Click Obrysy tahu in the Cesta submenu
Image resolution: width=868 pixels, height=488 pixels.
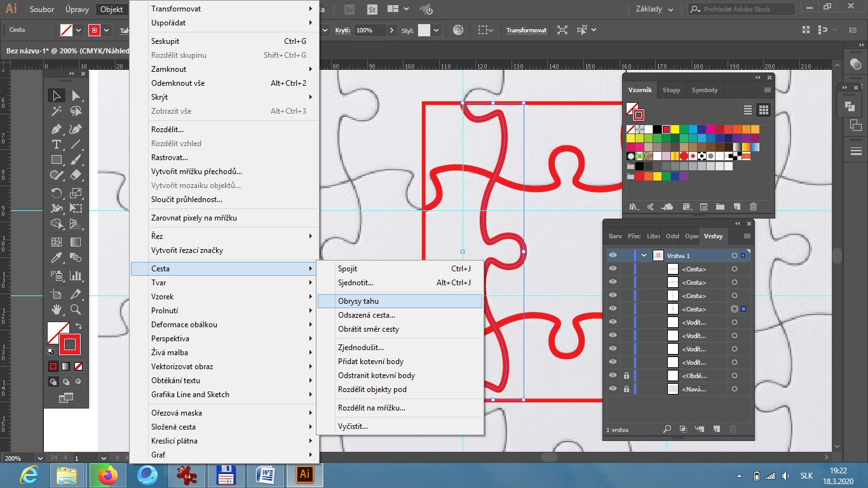click(358, 301)
